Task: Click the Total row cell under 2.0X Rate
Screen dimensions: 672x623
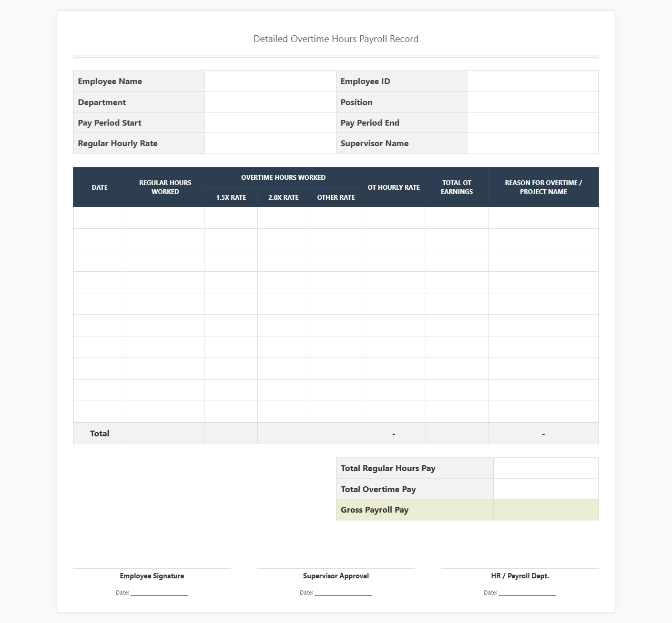Action: [x=283, y=433]
